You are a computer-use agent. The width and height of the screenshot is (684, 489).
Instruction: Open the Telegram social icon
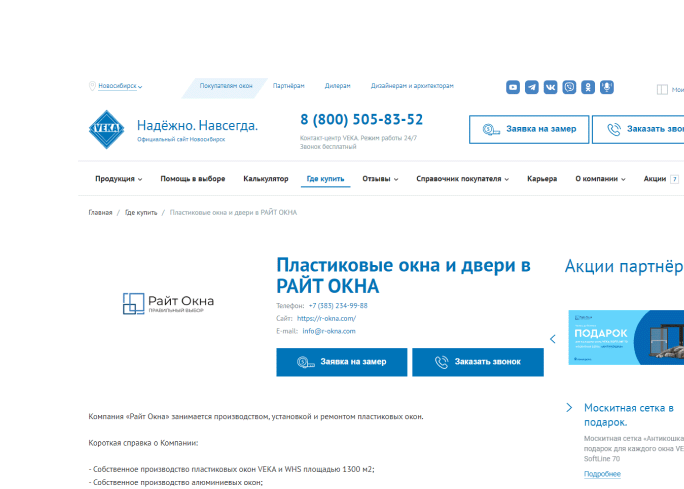[531, 87]
